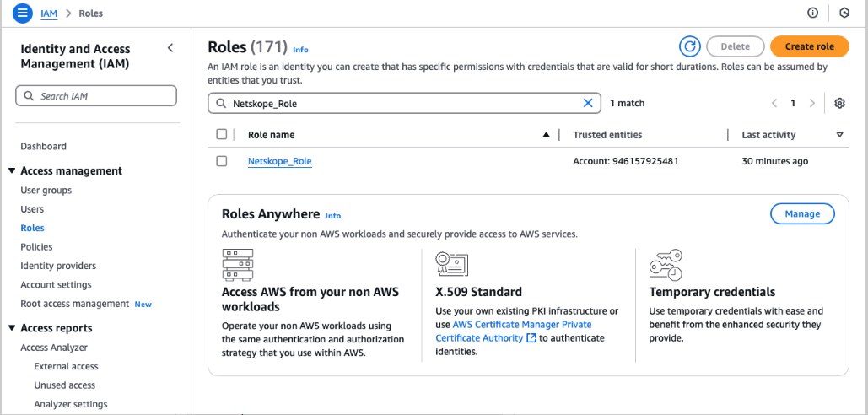
Task: Click the external link icon beside Certificate Authority
Action: coord(531,338)
